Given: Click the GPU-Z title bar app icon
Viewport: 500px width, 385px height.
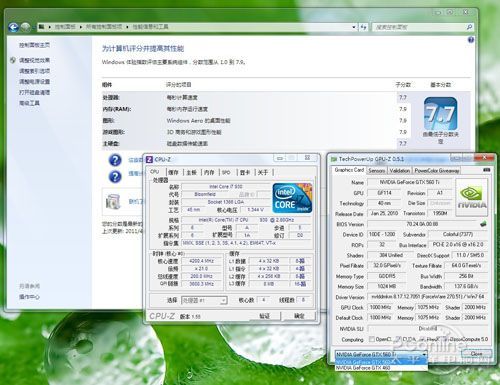Looking at the screenshot, I should pos(334,159).
